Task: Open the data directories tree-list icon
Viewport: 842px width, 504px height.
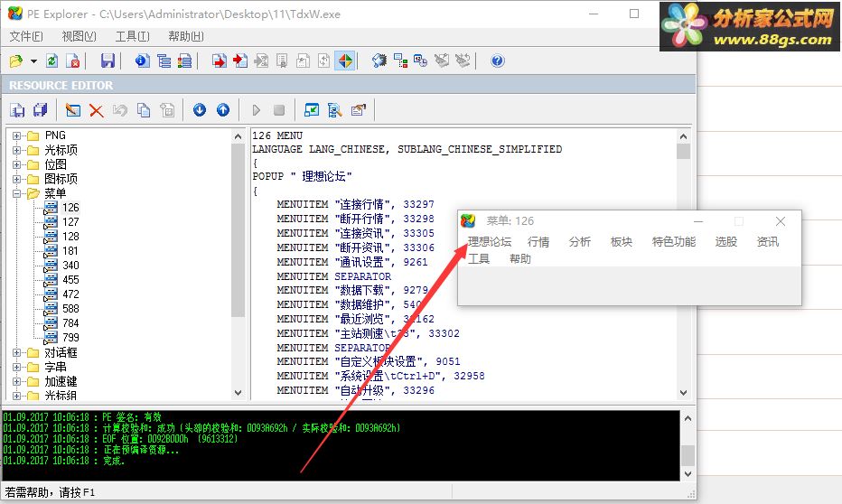Action: click(164, 61)
